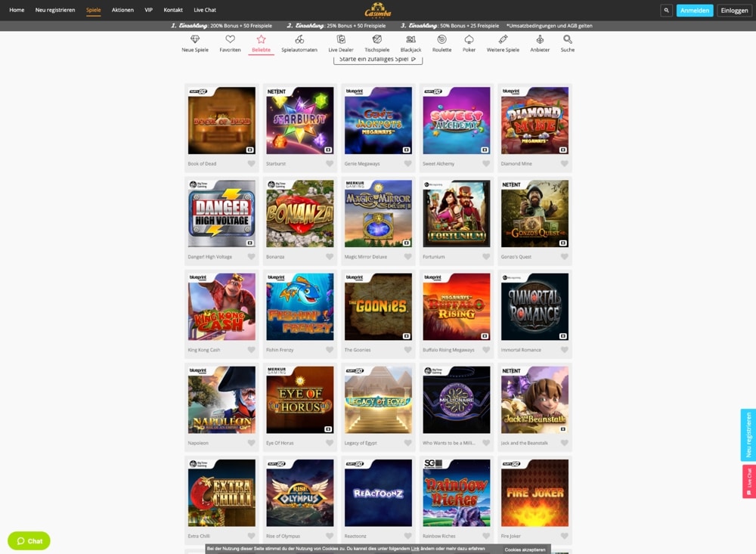This screenshot has height=554, width=756.
Task: Open Rise of Olympus thumbnail
Action: [x=300, y=493]
